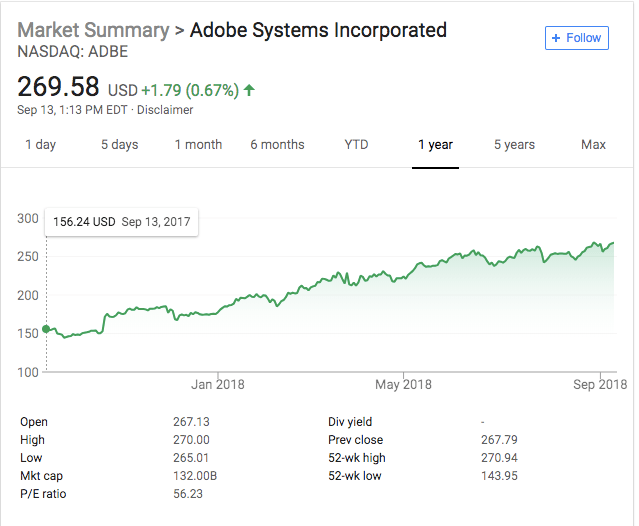
Task: Select the 1 month tab
Action: (198, 145)
